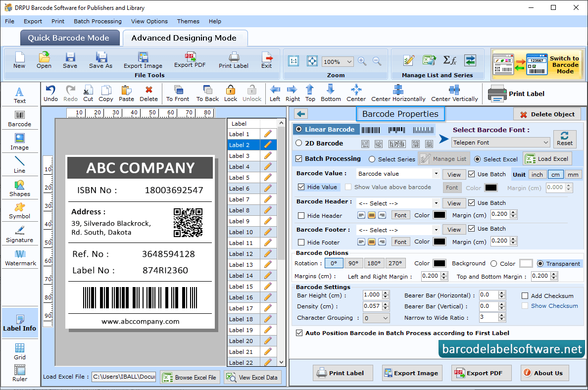588x390 pixels.
Task: Click the Undo icon
Action: (50, 94)
